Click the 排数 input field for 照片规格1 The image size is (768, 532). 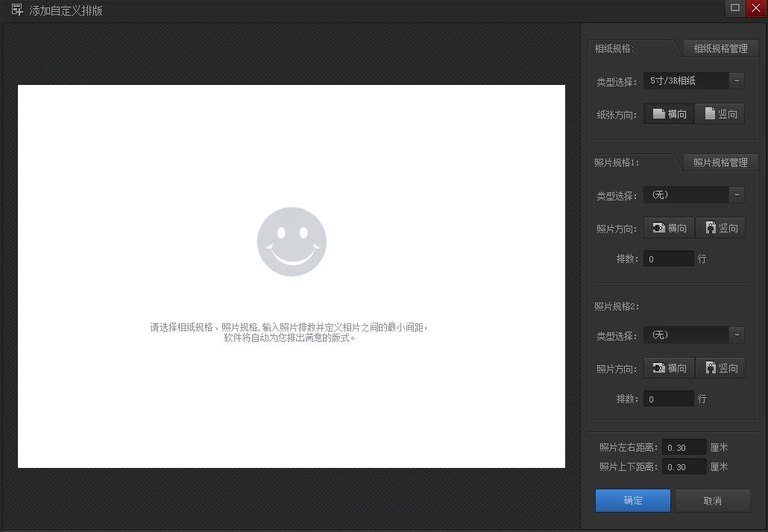pos(668,258)
